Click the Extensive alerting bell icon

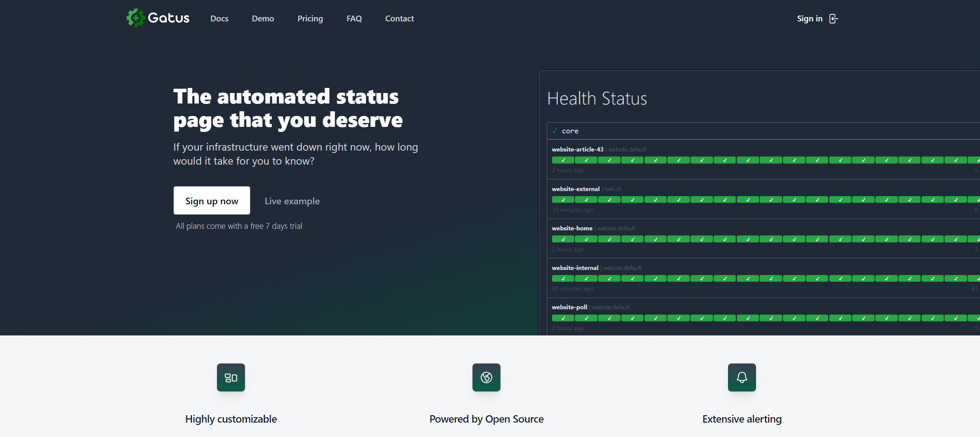(x=742, y=377)
